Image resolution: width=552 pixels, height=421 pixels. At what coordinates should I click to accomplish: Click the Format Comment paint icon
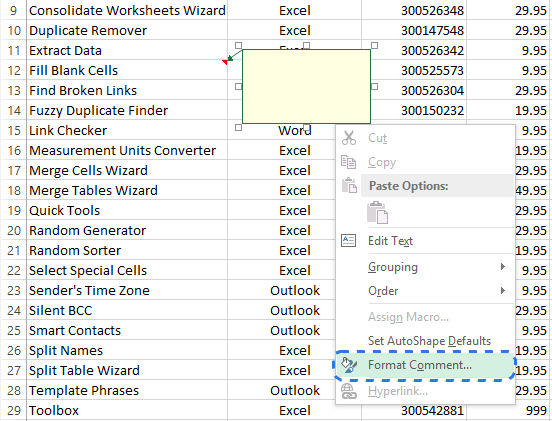point(349,365)
